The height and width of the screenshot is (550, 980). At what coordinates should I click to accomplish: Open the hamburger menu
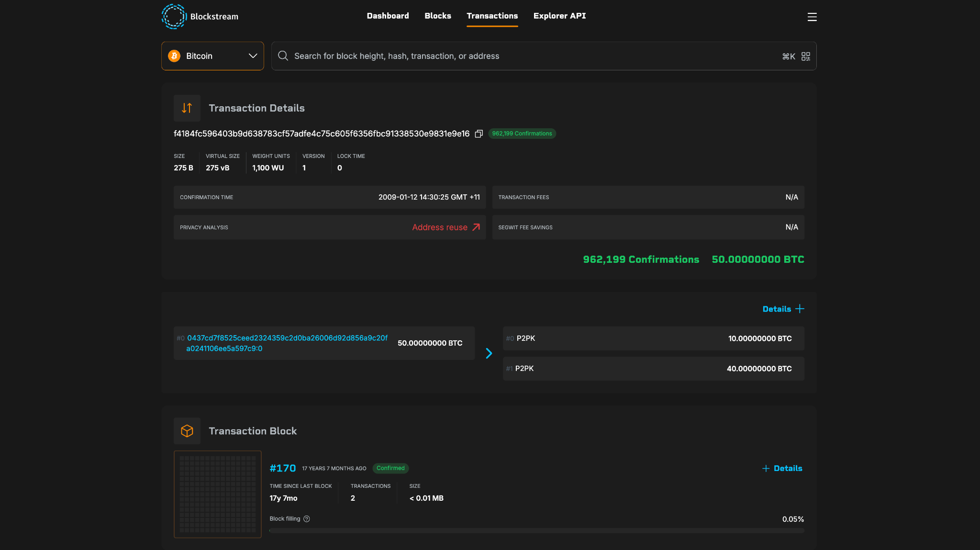[x=812, y=17]
